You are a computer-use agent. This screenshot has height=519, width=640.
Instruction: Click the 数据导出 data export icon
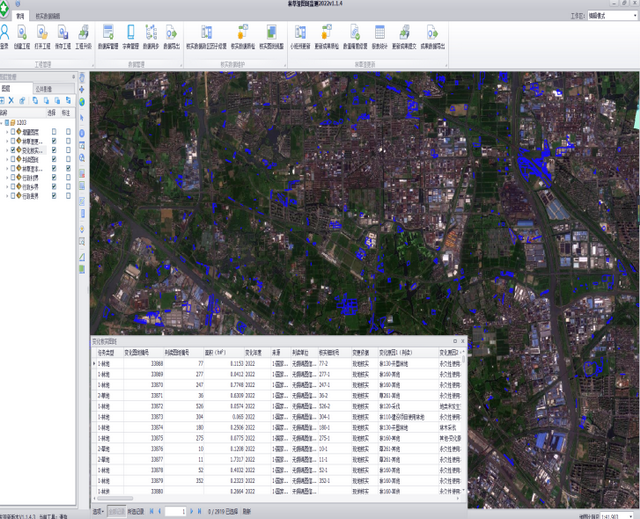[x=171, y=32]
